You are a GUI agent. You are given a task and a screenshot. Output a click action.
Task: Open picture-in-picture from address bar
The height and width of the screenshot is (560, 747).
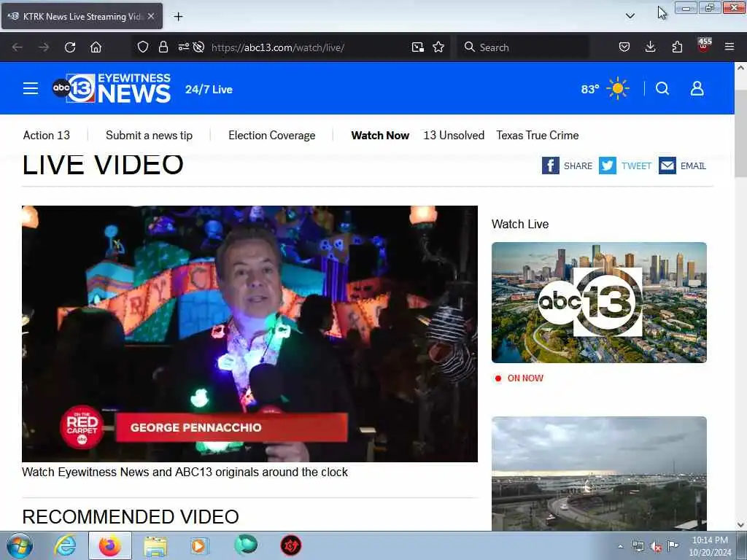(x=418, y=47)
